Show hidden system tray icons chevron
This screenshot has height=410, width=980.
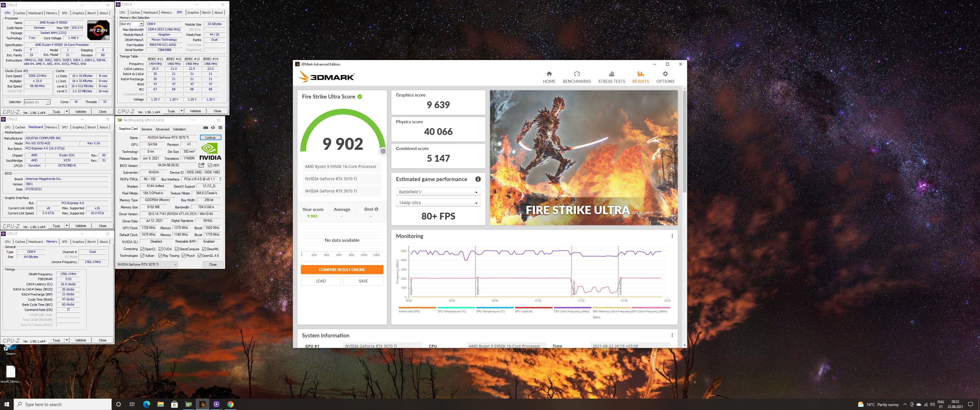(x=905, y=404)
